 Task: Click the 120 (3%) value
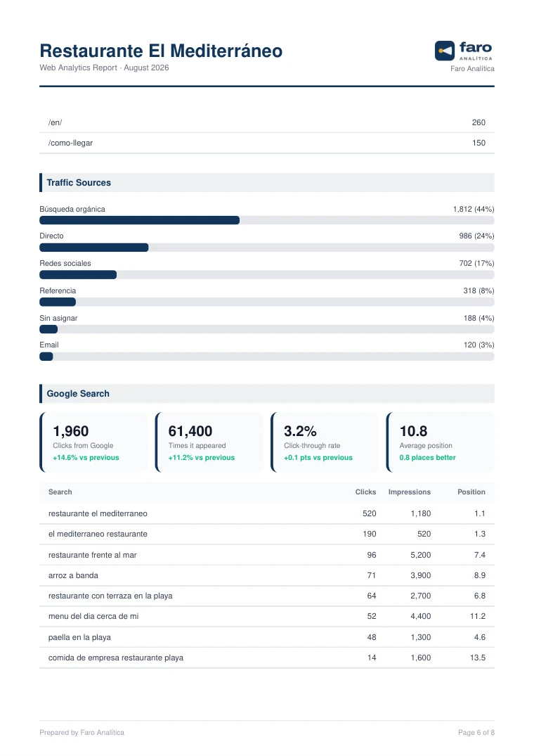coord(478,345)
